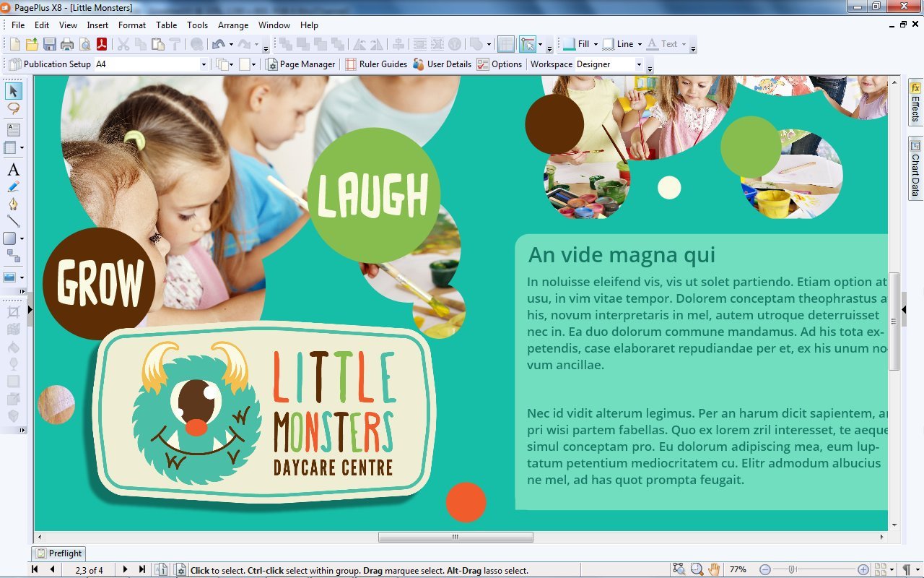This screenshot has height=578, width=924.
Task: Open the Fill color dropdown arrow
Action: coord(596,44)
